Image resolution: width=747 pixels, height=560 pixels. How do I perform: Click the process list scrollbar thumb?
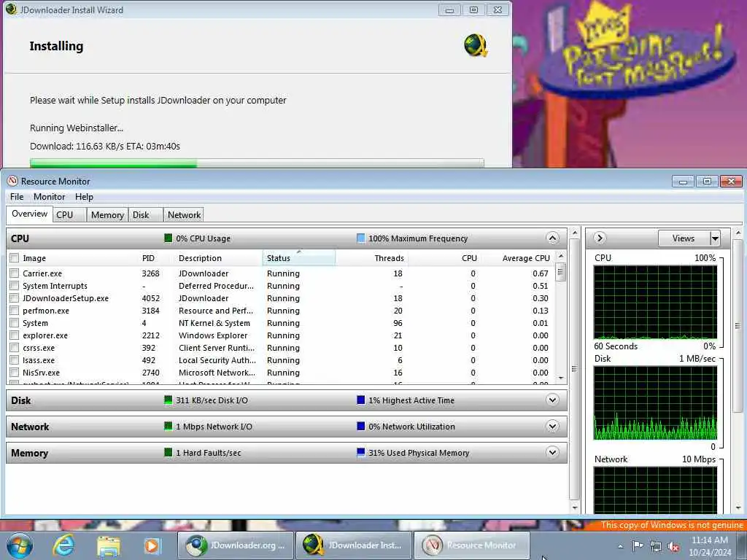point(561,272)
